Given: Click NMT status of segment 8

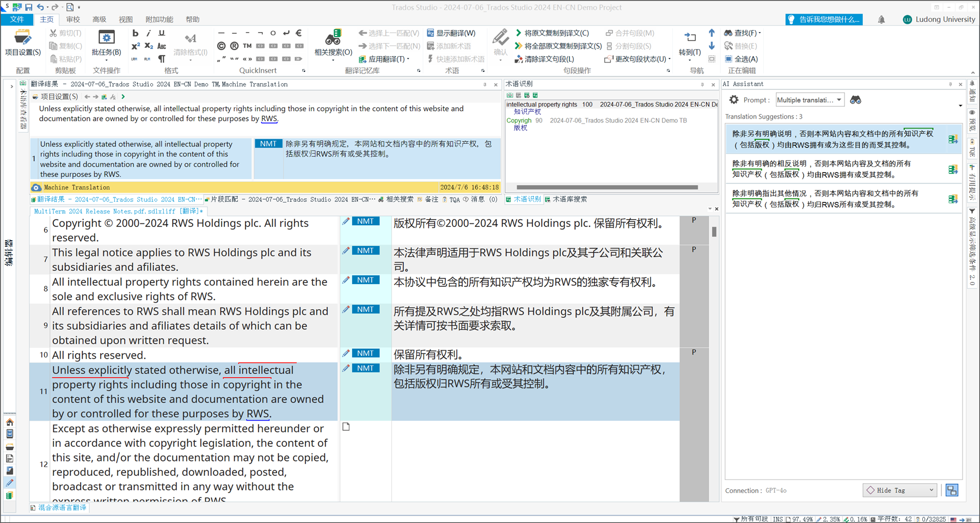Looking at the screenshot, I should (x=365, y=280).
